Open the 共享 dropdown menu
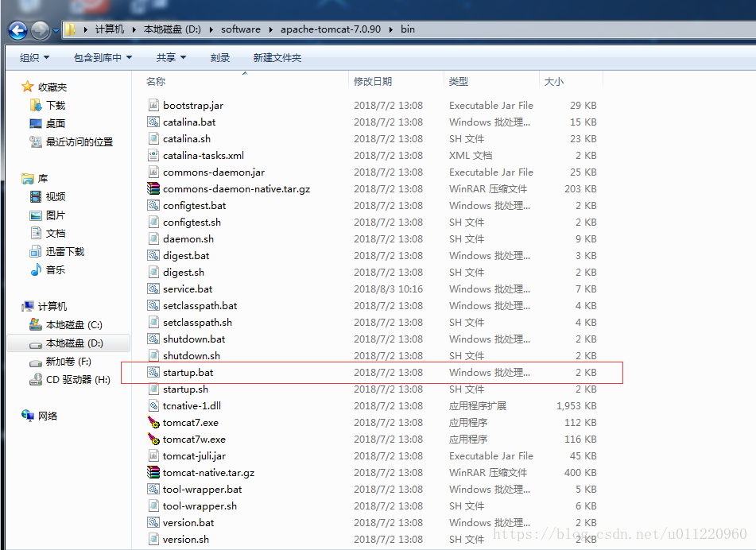Viewport: 756px width, 550px height. click(x=171, y=58)
